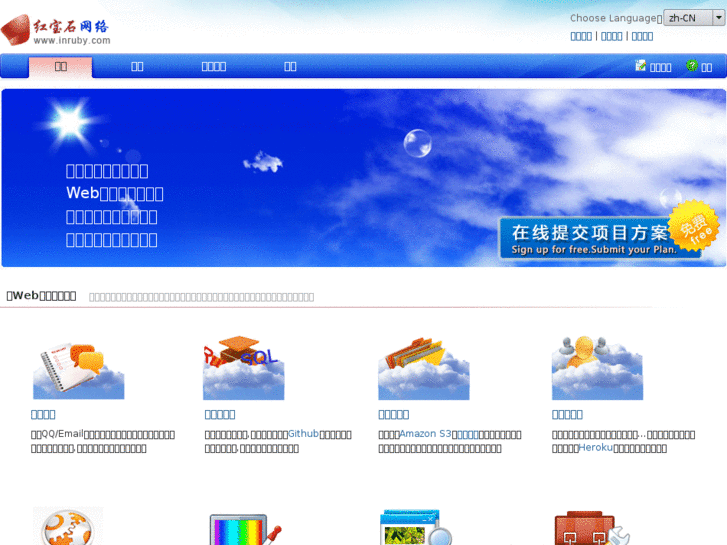Open the Choose Language zh-CN dropdown

[694, 18]
